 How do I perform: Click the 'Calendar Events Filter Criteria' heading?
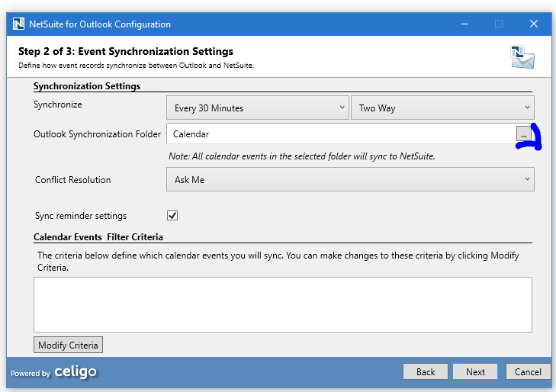tap(98, 237)
